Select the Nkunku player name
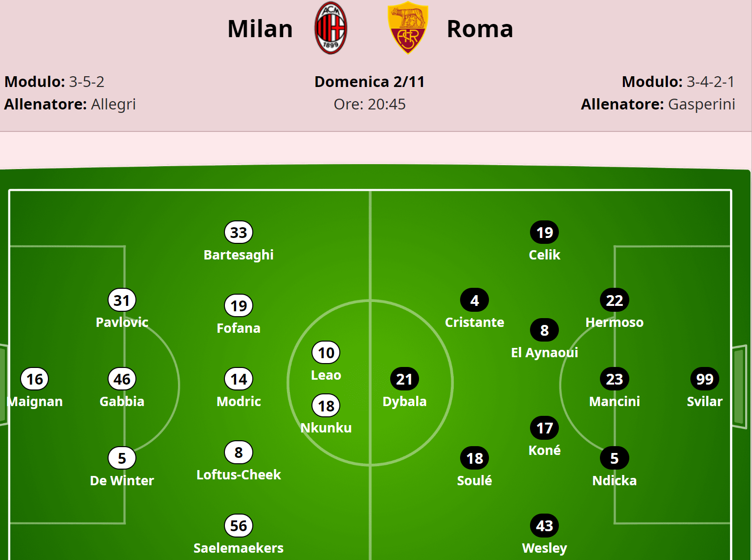 click(x=326, y=428)
